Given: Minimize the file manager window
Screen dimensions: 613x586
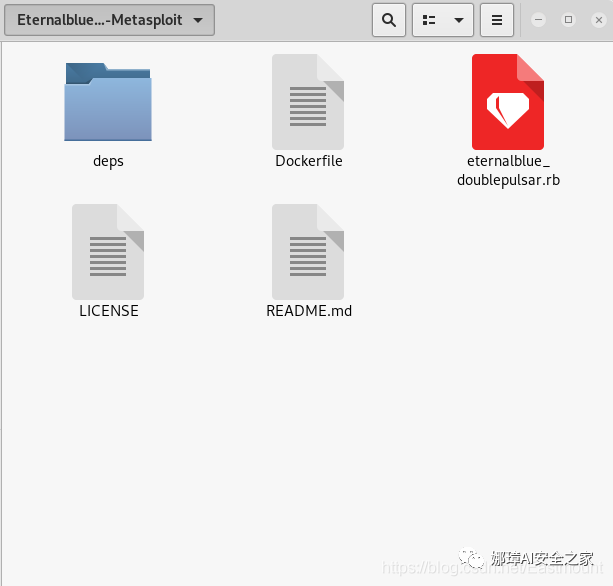Looking at the screenshot, I should click(538, 20).
